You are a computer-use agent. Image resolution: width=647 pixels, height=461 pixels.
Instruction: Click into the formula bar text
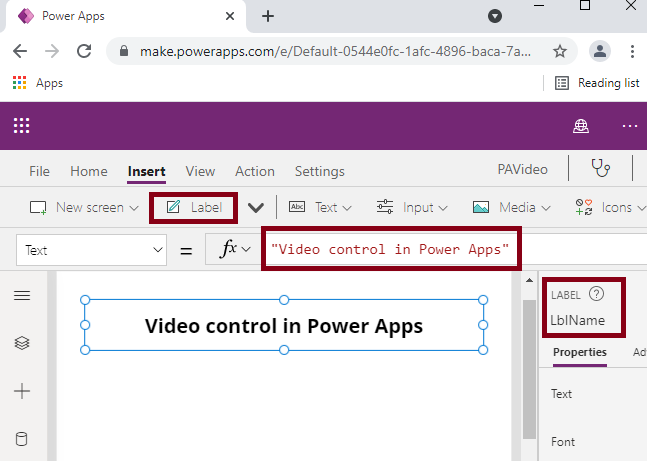coord(390,249)
